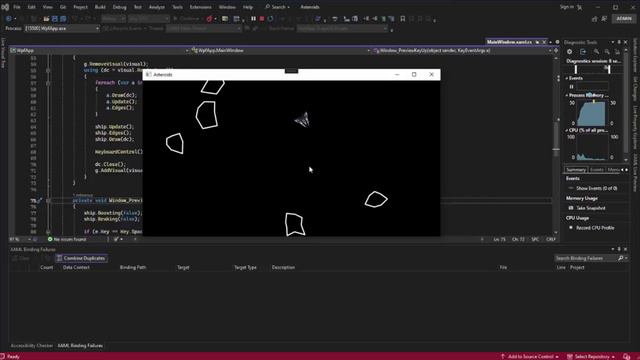Open the WpfApp project scope dropdown
This screenshot has height=360, width=640.
pos(100,51)
